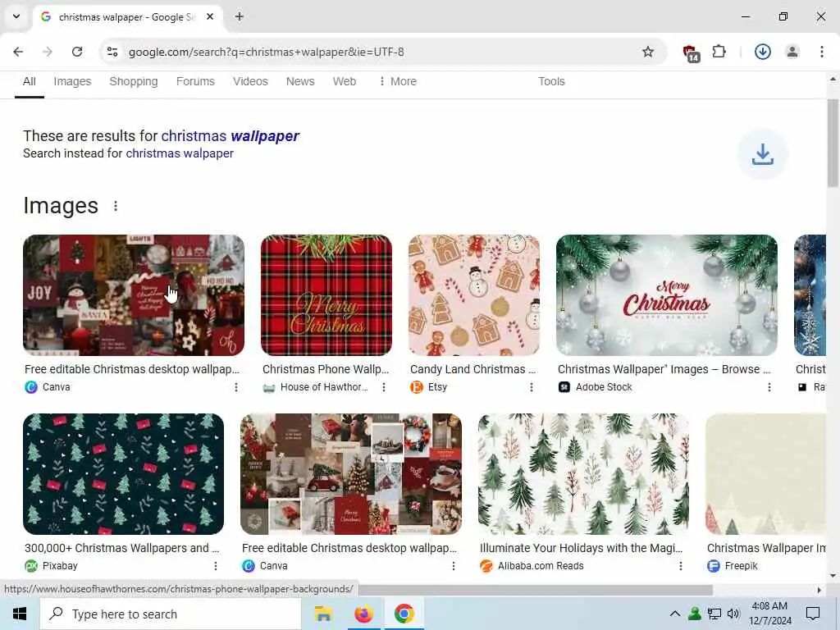Click the round download button on page

763,154
